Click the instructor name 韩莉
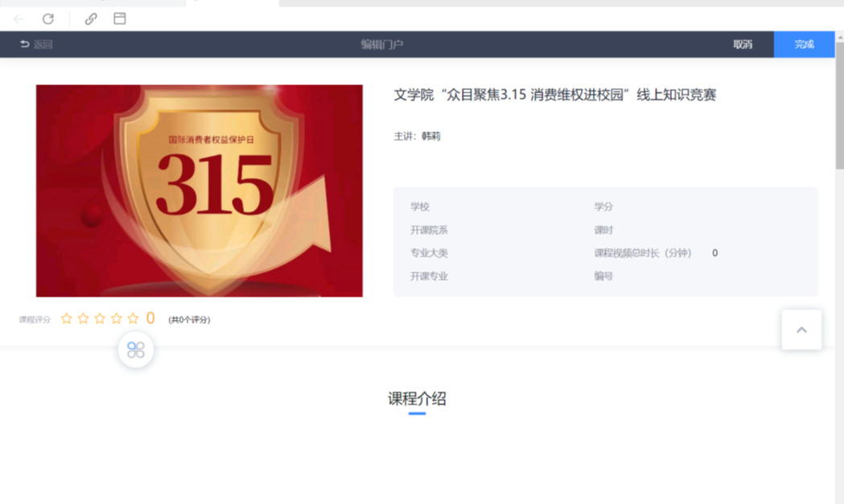This screenshot has width=844, height=504. [431, 137]
